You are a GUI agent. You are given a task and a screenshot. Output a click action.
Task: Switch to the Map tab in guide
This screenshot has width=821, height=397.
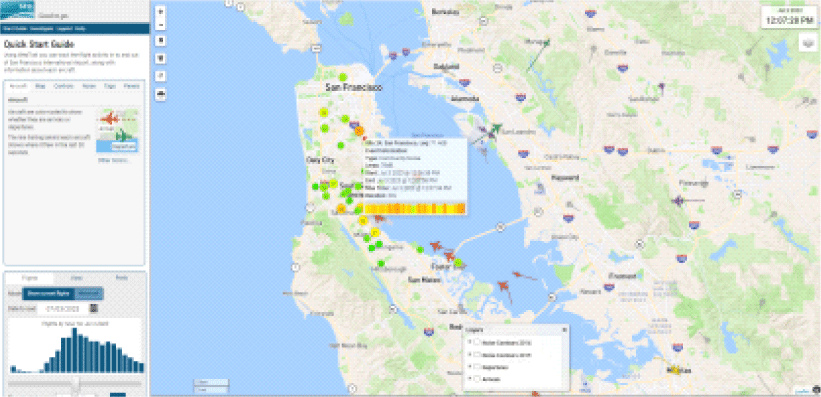coord(40,86)
